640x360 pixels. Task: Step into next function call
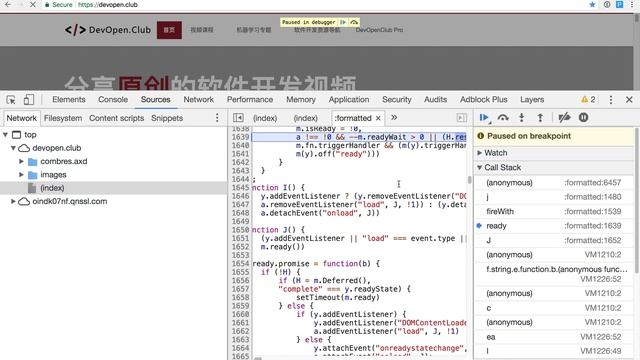522,118
